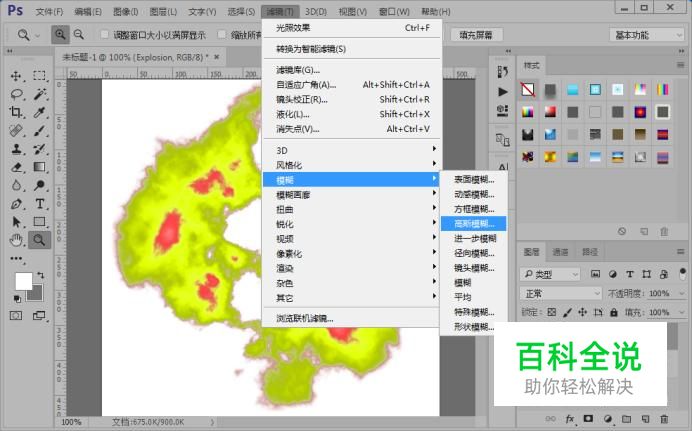Expand 模糊画廊 submenu
Screen dimensions: 692x431
pyautogui.click(x=352, y=195)
